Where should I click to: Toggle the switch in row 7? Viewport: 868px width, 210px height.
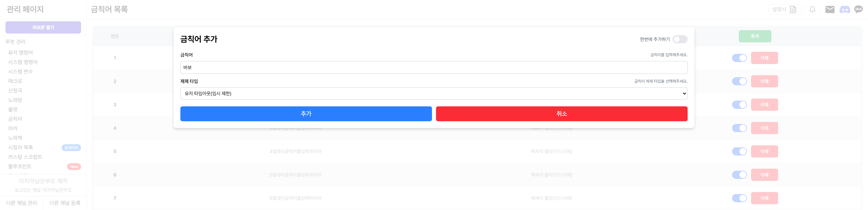tap(739, 198)
